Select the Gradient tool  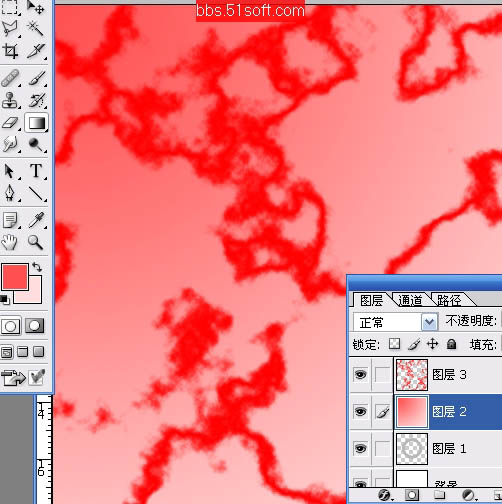pyautogui.click(x=36, y=123)
